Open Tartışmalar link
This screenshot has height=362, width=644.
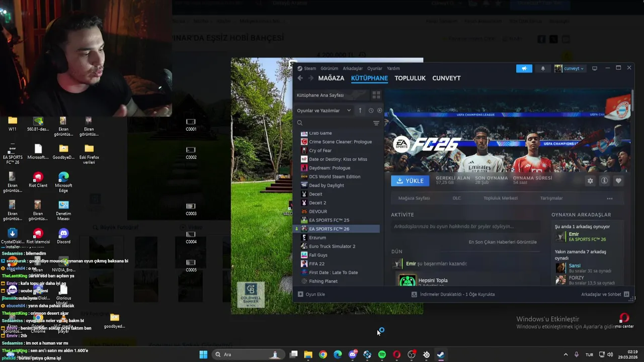(551, 198)
